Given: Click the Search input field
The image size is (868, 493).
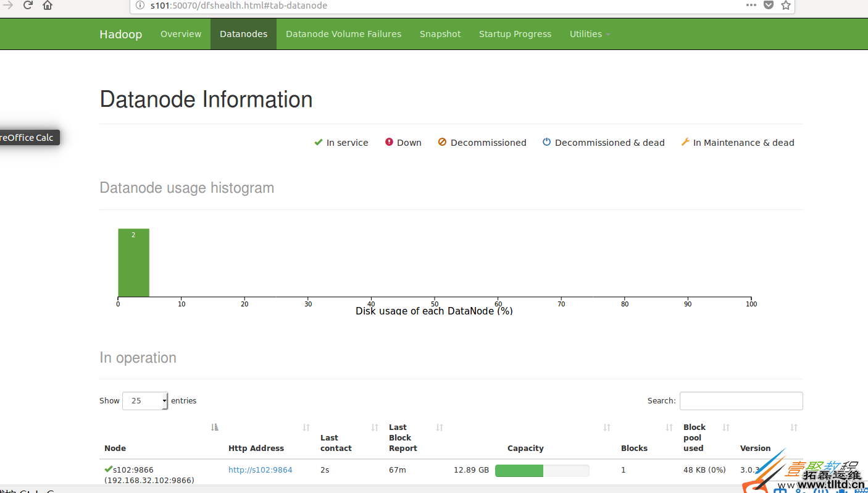Looking at the screenshot, I should point(741,401).
